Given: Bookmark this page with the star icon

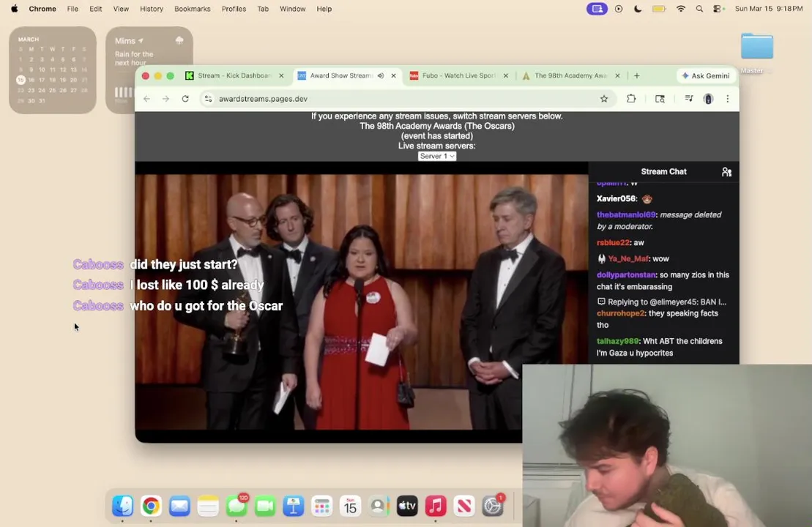Looking at the screenshot, I should (604, 99).
